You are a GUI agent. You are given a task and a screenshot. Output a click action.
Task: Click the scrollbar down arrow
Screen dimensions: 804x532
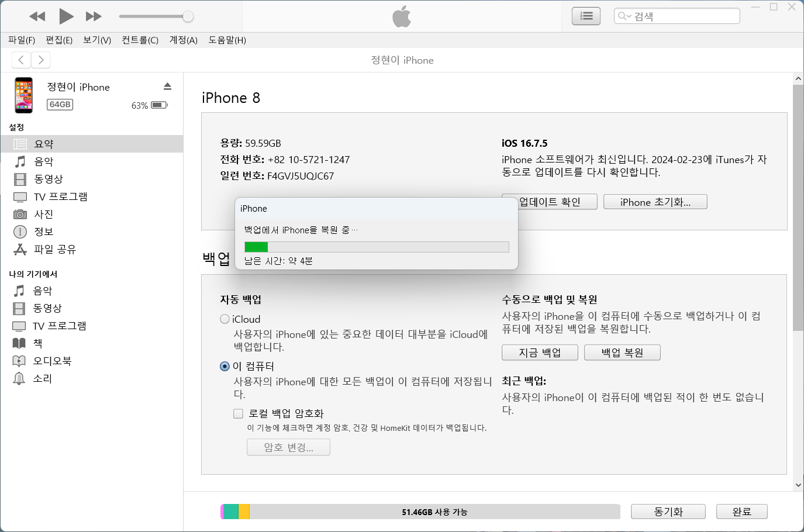click(x=798, y=485)
